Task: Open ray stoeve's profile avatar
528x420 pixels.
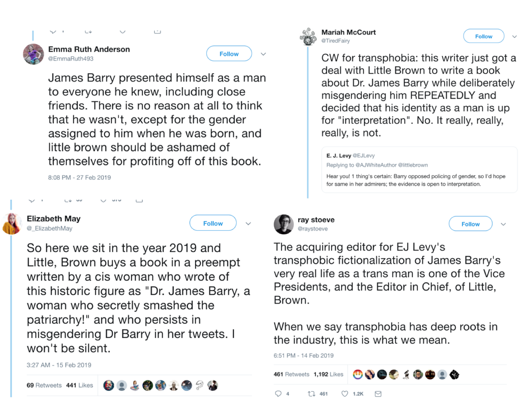Action: [x=283, y=224]
